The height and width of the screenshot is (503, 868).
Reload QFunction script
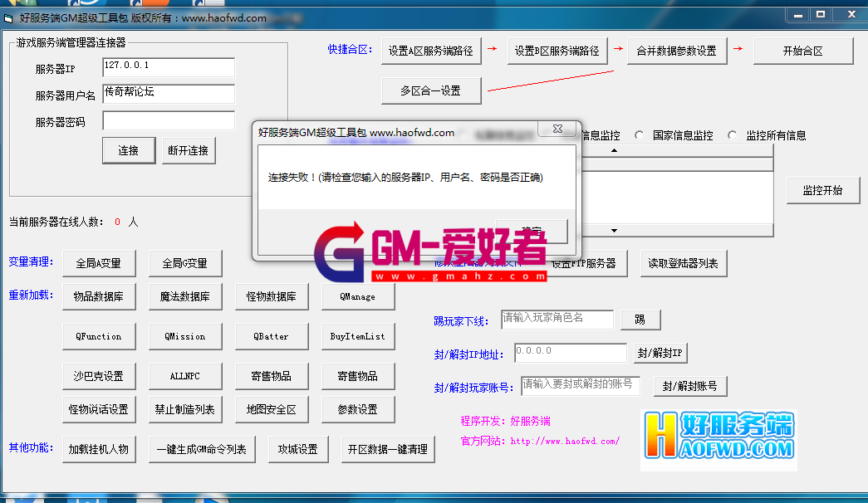[x=99, y=336]
